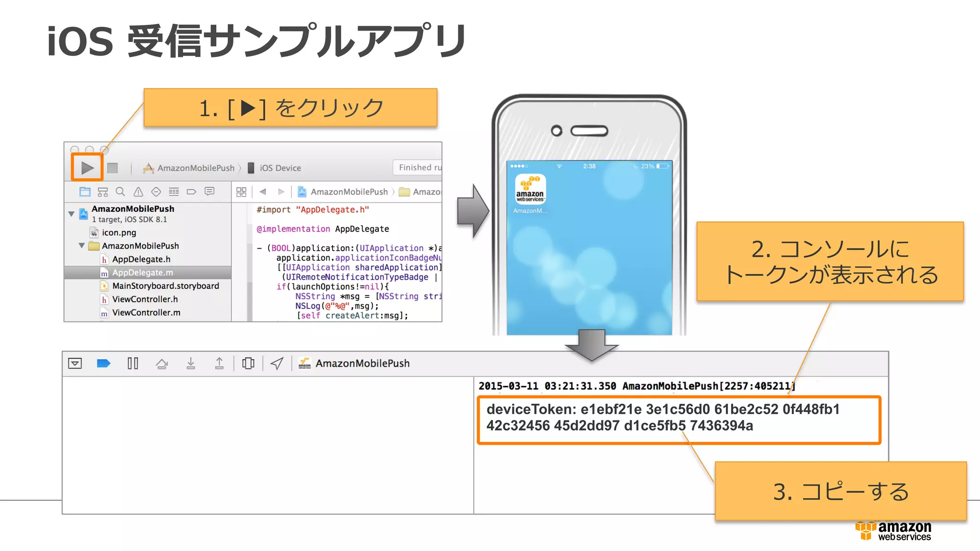This screenshot has height=551, width=980.
Task: Select the AmazonMobilePush folder row
Action: point(147,246)
